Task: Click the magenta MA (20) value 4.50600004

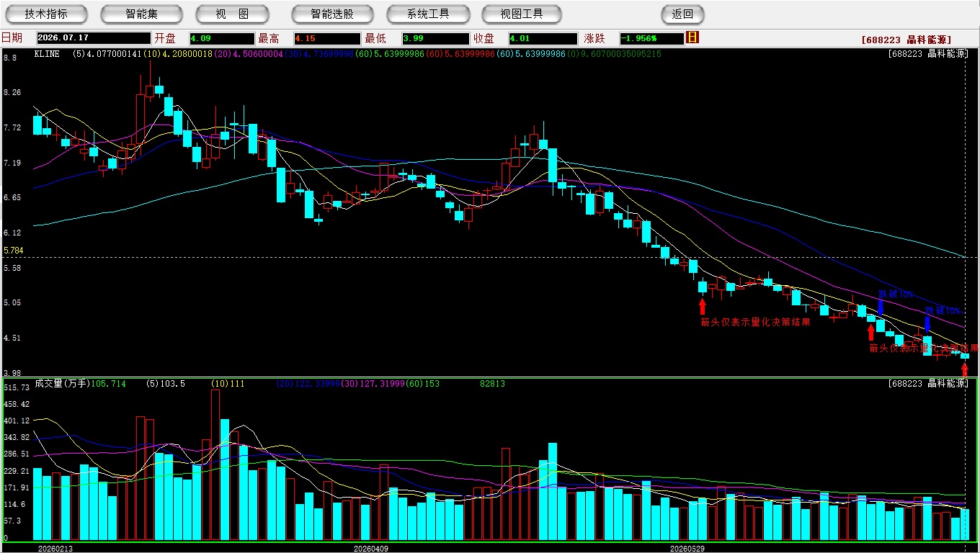Action: tap(247, 53)
